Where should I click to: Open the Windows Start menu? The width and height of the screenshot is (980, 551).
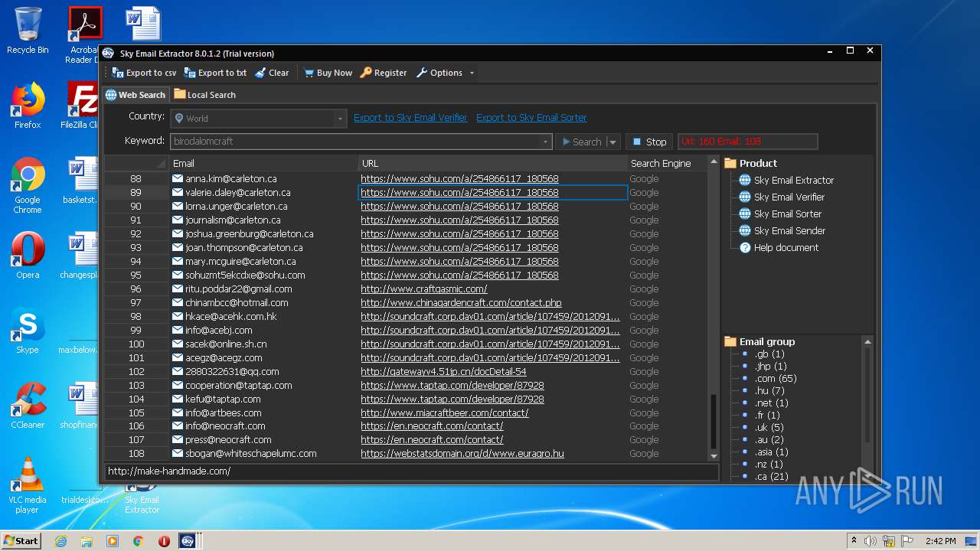coord(21,540)
